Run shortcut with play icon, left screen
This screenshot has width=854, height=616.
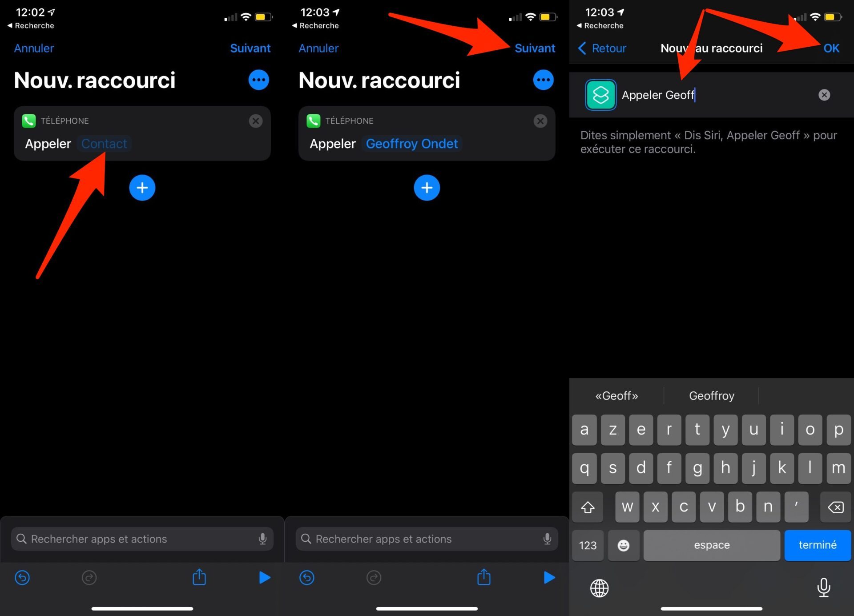[x=265, y=577]
